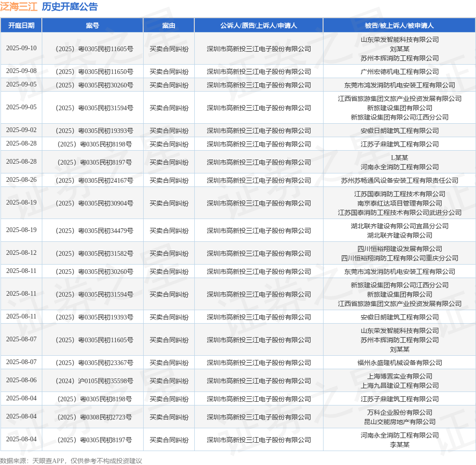Click the 开庭日期 column header
Viewport: 476px width, 465px height.
21,26
